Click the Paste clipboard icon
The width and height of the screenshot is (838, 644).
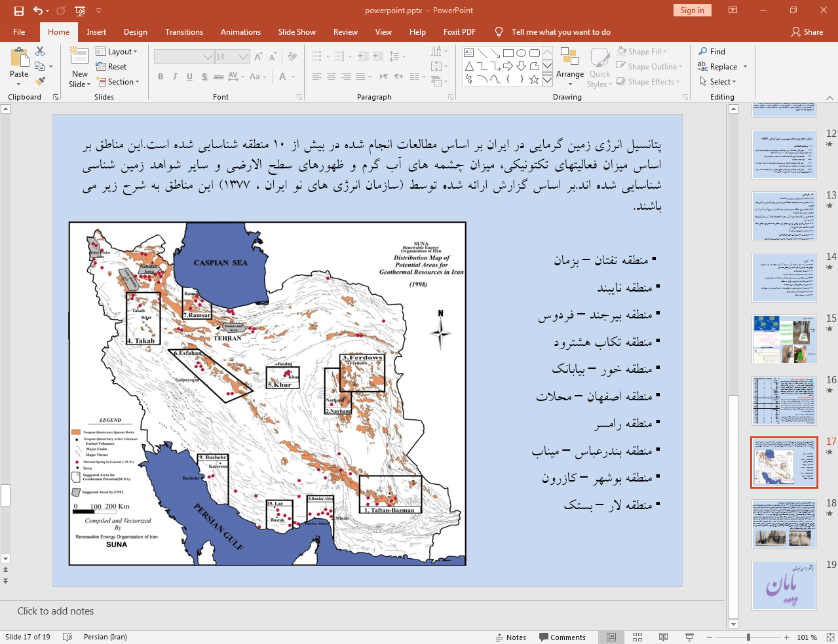point(19,59)
